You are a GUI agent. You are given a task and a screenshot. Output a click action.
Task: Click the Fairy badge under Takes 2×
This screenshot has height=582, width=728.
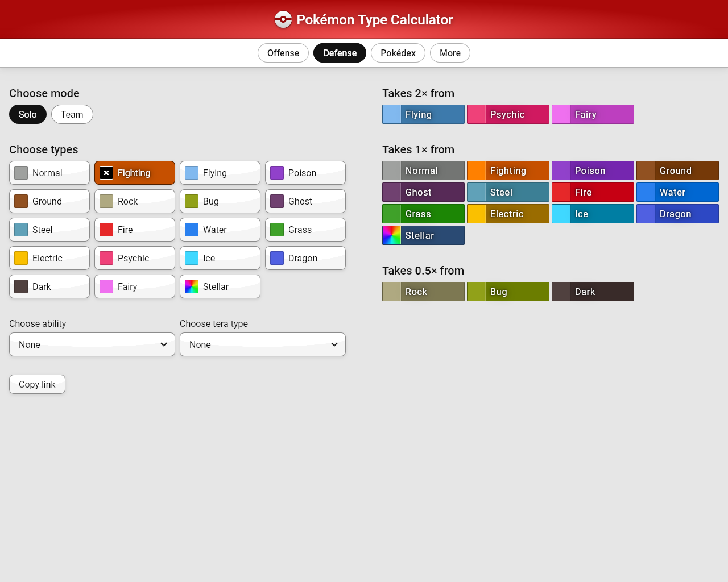[593, 114]
